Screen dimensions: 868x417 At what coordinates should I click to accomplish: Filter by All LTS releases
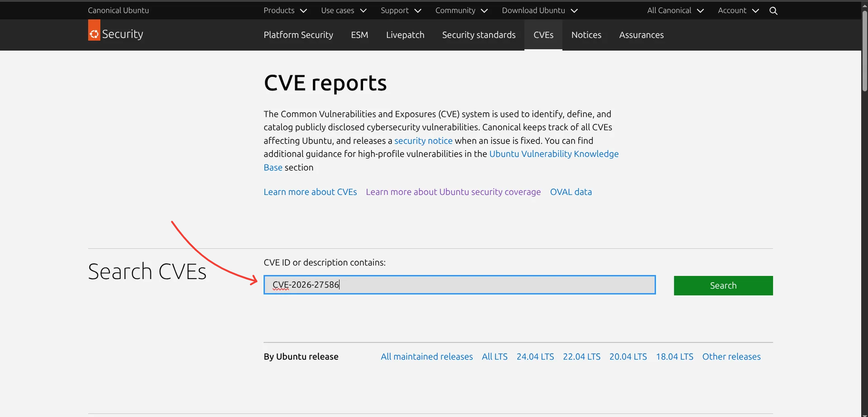[494, 356]
